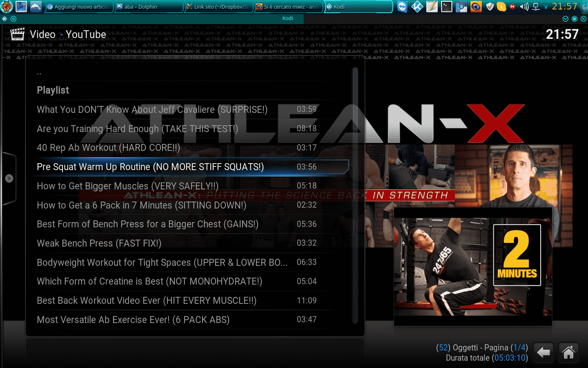Click the 2 MINUTES video thumbnail
Viewport: 588px width, 368px height.
[473, 267]
